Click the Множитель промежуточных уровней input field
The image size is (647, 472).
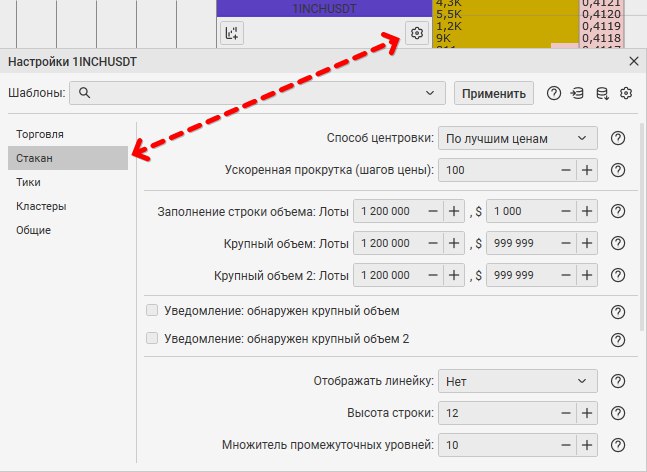[x=497, y=445]
